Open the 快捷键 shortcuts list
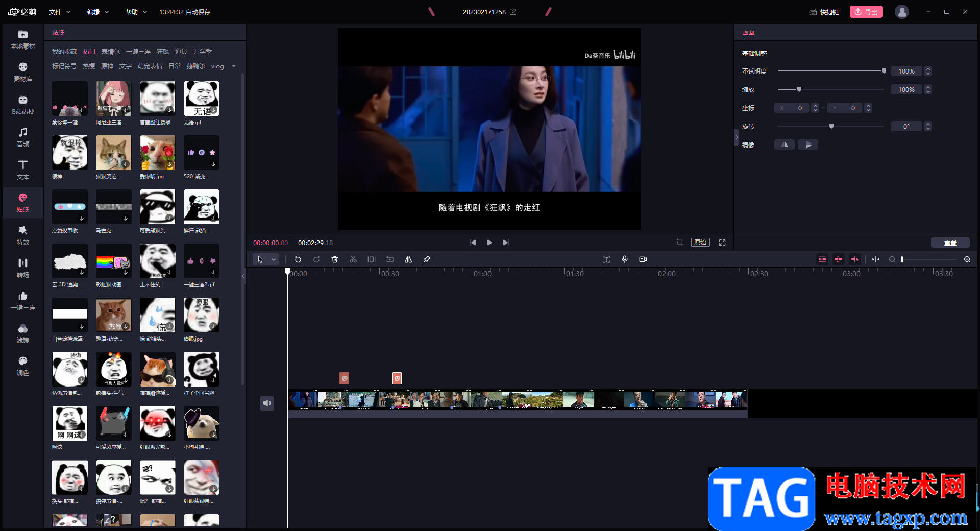 click(x=824, y=12)
